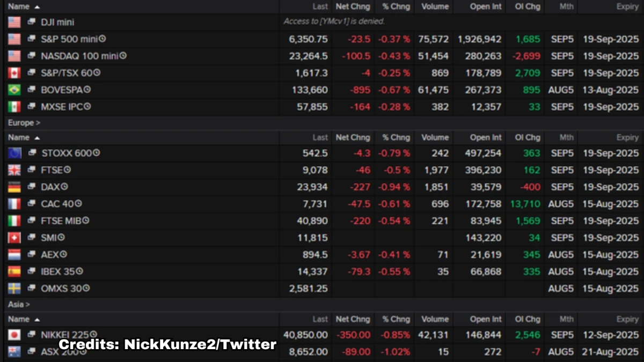Open the FTSE MIB instrument name
Viewport: 644px width, 362px height.
pos(61,220)
